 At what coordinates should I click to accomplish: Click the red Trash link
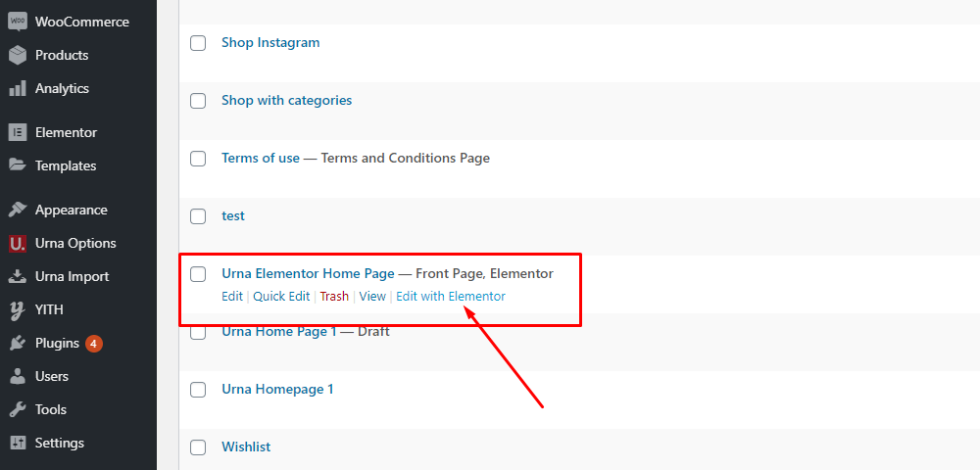coord(334,297)
